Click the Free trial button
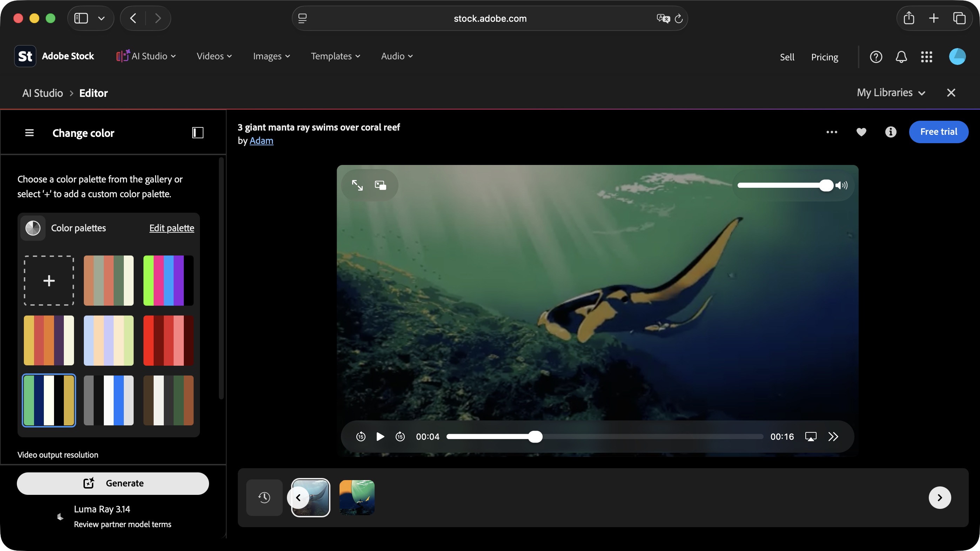Image resolution: width=980 pixels, height=551 pixels. 939,132
